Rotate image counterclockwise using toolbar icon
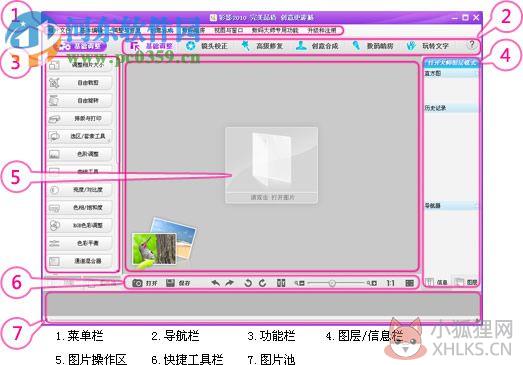This screenshot has height=365, width=523. [x=248, y=283]
